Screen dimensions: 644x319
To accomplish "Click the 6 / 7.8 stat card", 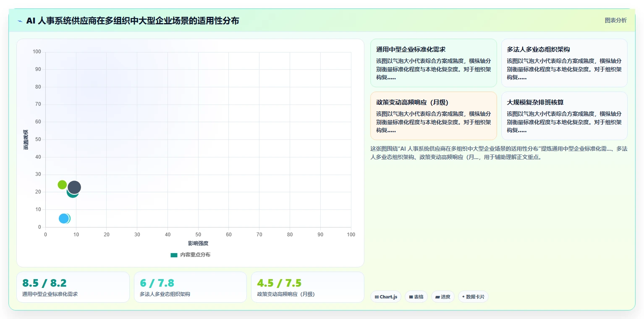I will pos(190,287).
